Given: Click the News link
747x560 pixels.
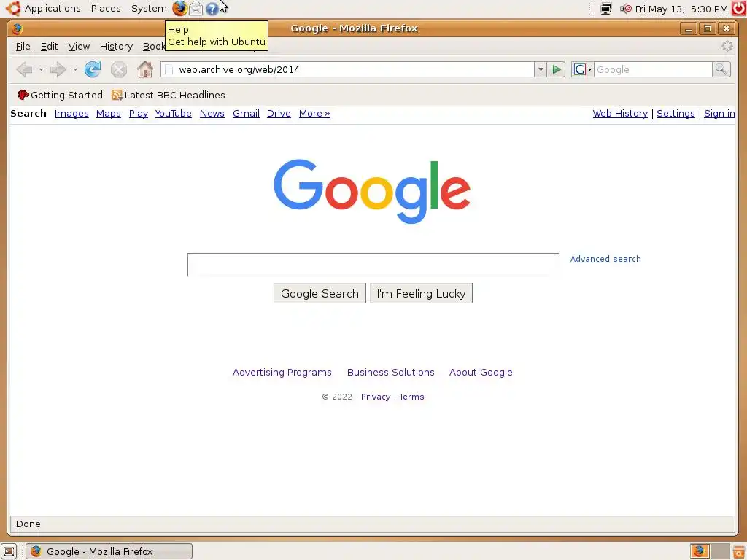Looking at the screenshot, I should [212, 113].
